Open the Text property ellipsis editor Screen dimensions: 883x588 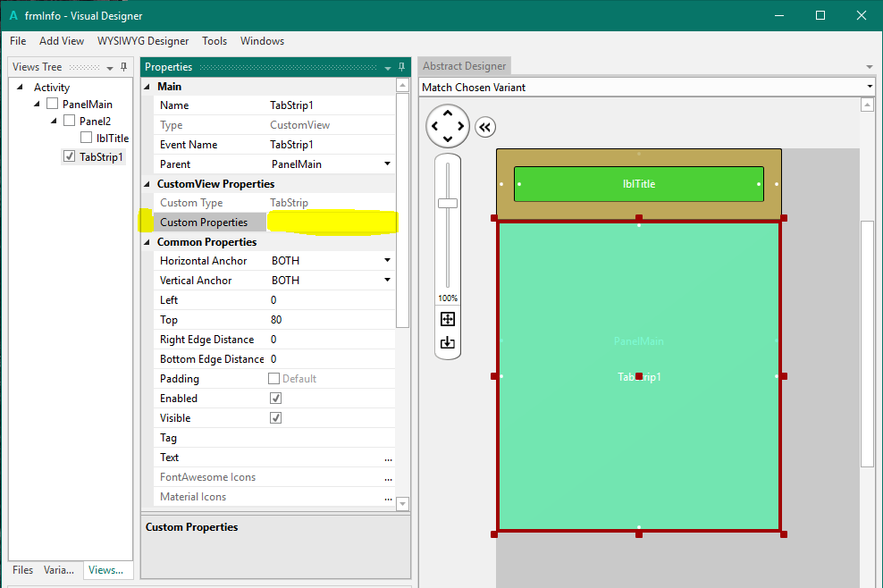click(x=388, y=458)
